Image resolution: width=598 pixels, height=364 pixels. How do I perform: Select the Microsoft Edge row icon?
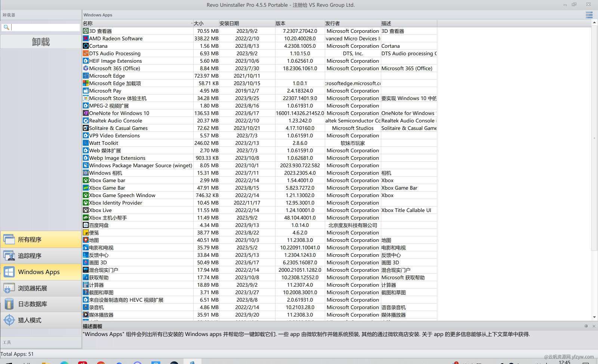tap(86, 76)
